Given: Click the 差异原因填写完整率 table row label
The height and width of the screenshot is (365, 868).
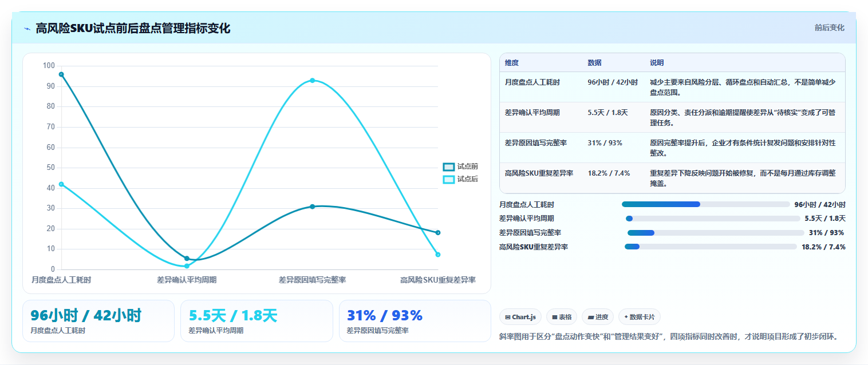Looking at the screenshot, I should click(536, 143).
